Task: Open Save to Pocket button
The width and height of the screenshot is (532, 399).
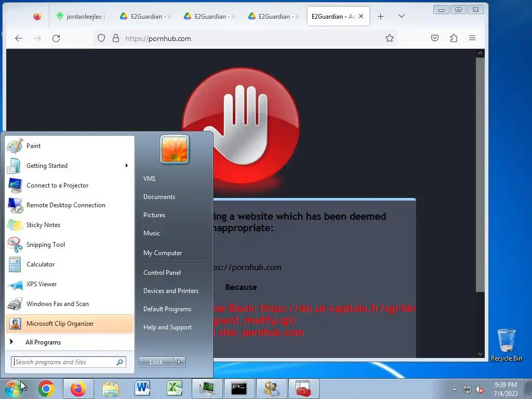Action: pos(435,38)
